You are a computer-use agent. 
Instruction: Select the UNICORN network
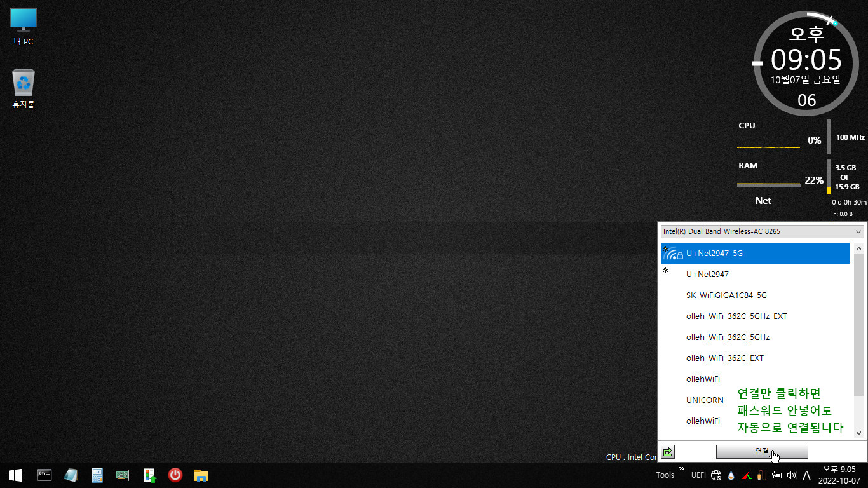(755, 400)
